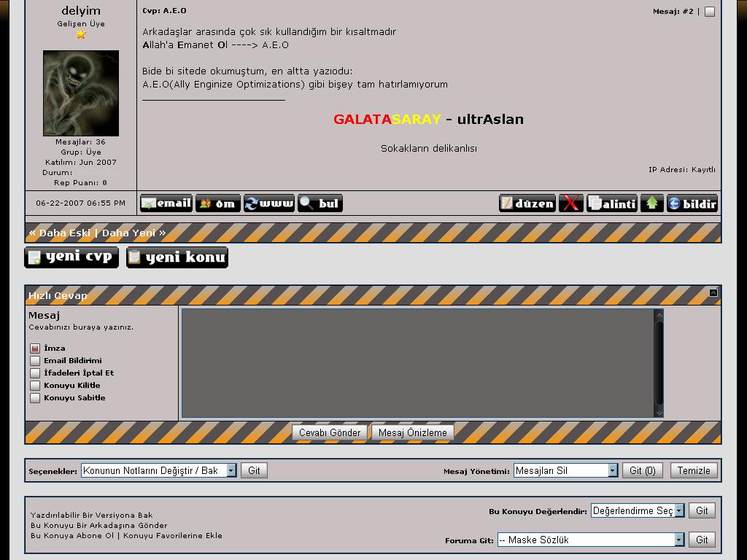Open the poster's website with the www icon
This screenshot has height=560, width=747.
(x=268, y=203)
